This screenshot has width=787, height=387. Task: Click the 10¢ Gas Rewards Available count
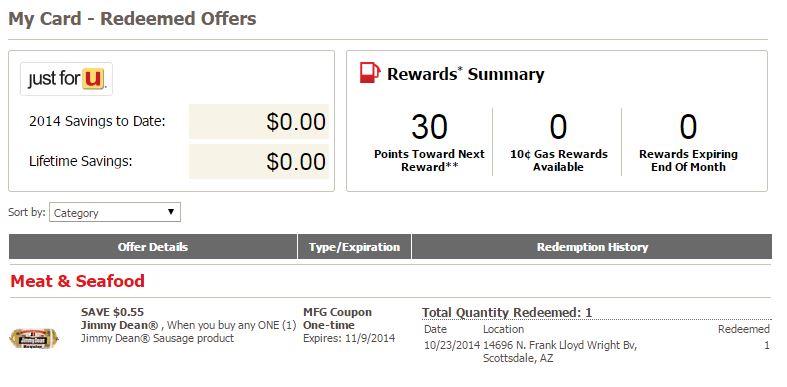pyautogui.click(x=558, y=126)
